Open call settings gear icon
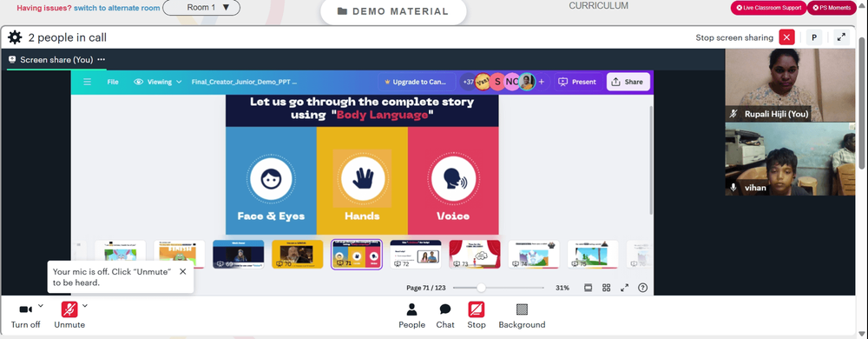 click(x=15, y=37)
